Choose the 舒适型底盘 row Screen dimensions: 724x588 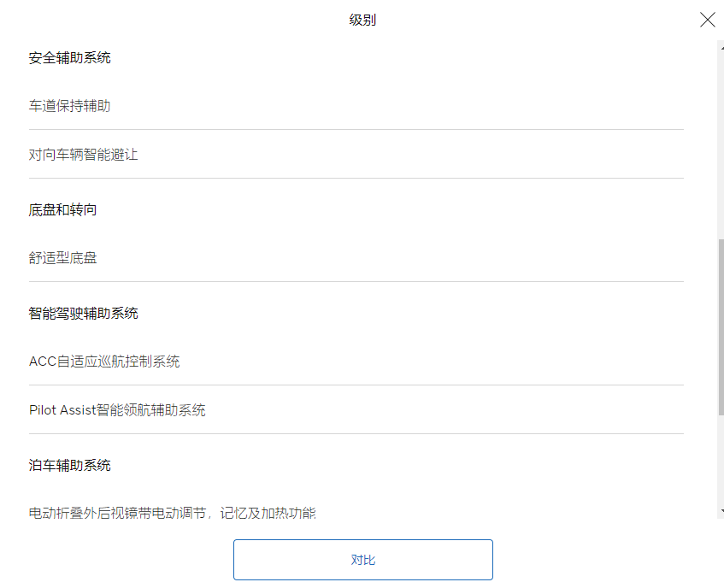click(62, 257)
